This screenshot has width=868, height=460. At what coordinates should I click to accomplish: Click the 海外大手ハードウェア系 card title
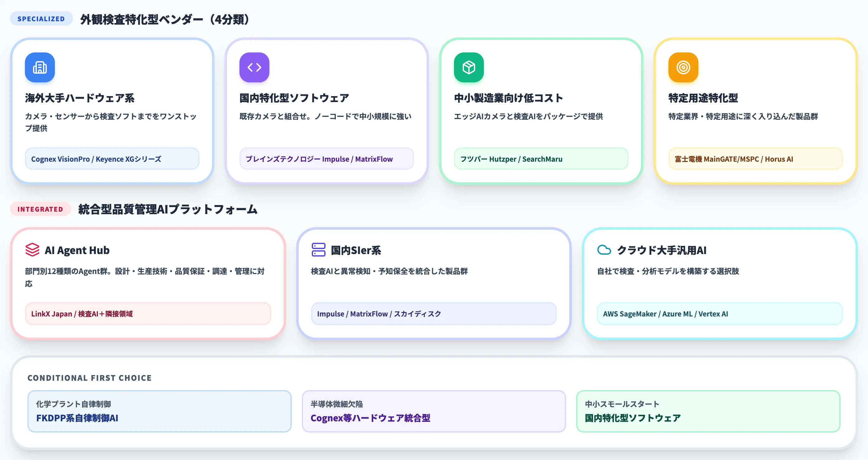(80, 98)
